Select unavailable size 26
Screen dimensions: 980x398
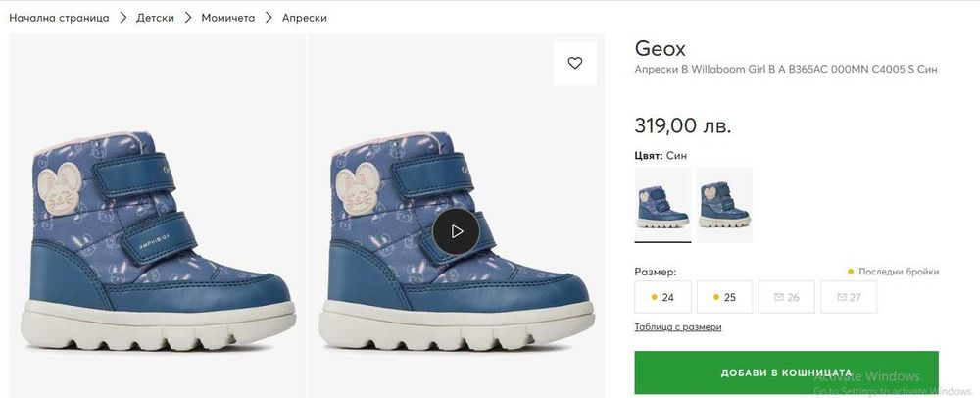(x=786, y=297)
